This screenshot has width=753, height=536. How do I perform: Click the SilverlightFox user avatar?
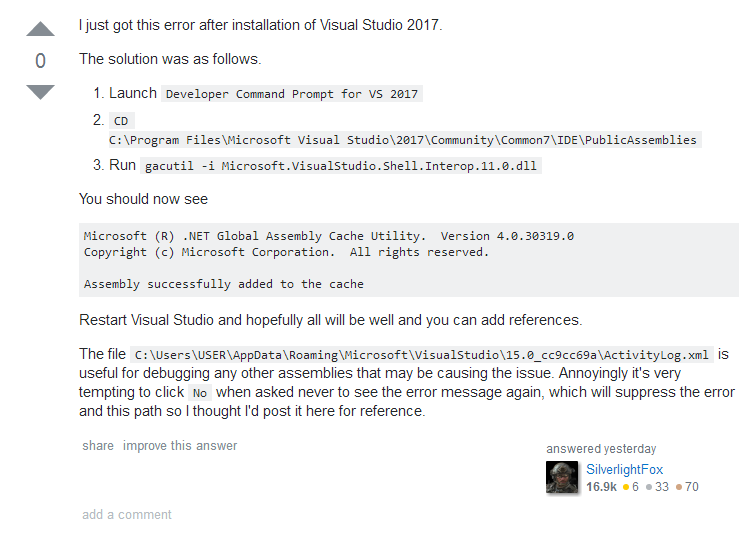click(x=562, y=478)
